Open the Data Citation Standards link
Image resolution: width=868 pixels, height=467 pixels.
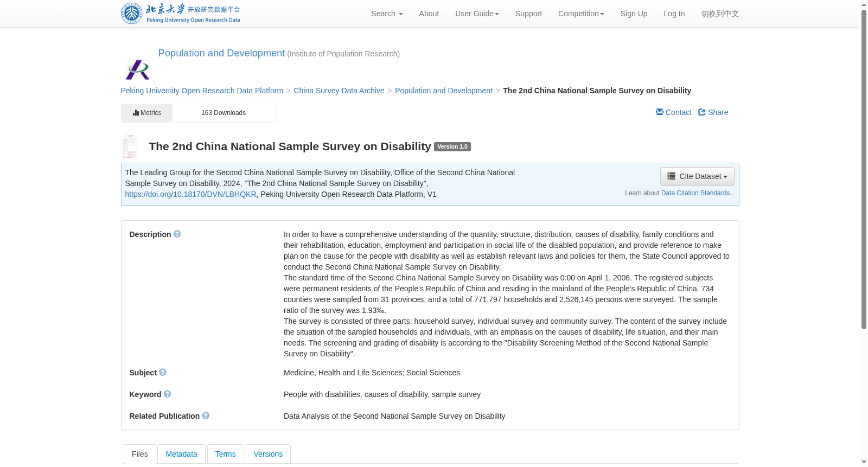[x=696, y=193]
